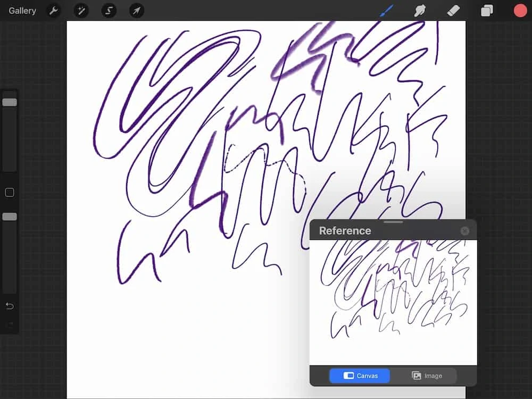Image resolution: width=532 pixels, height=399 pixels.
Task: Switch Reference to Image source
Action: tap(427, 376)
